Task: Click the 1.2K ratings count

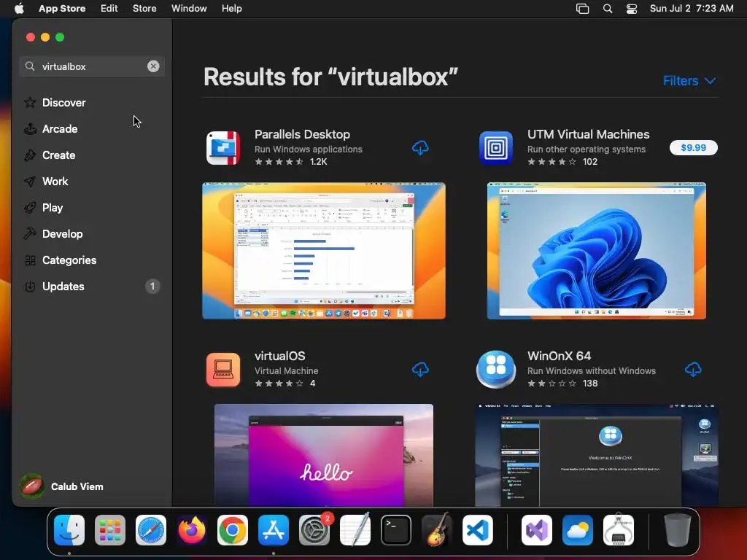Action: [x=318, y=162]
